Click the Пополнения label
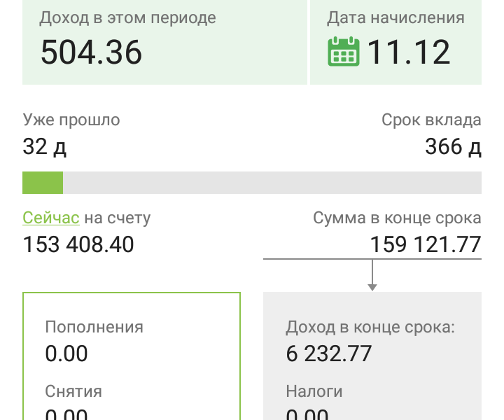This screenshot has width=504, height=420. 94,327
